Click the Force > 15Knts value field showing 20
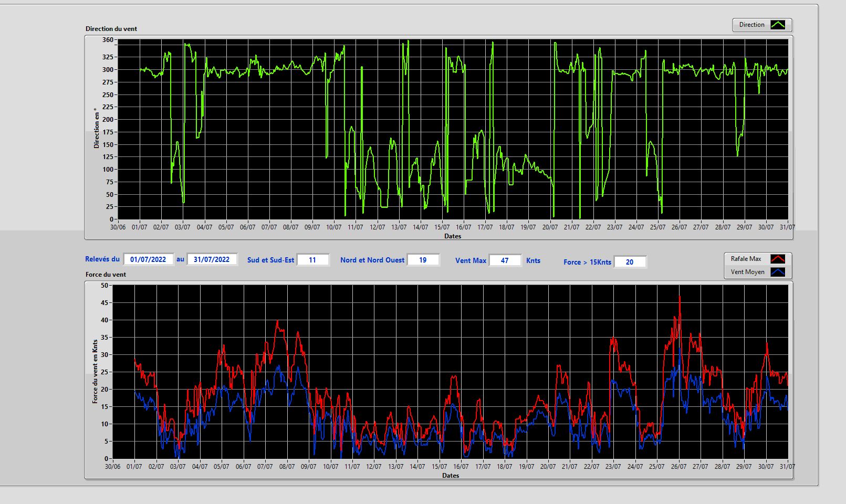 pos(630,262)
